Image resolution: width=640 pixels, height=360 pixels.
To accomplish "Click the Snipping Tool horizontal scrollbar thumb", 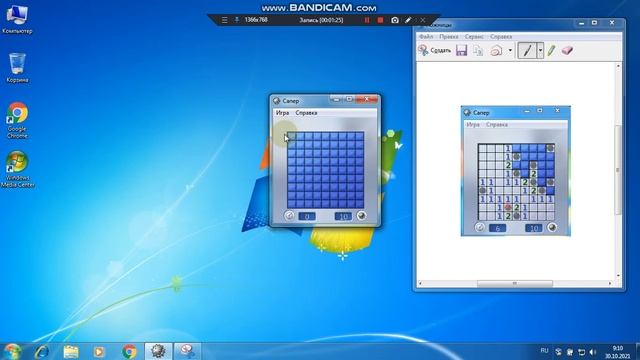I will click(515, 283).
